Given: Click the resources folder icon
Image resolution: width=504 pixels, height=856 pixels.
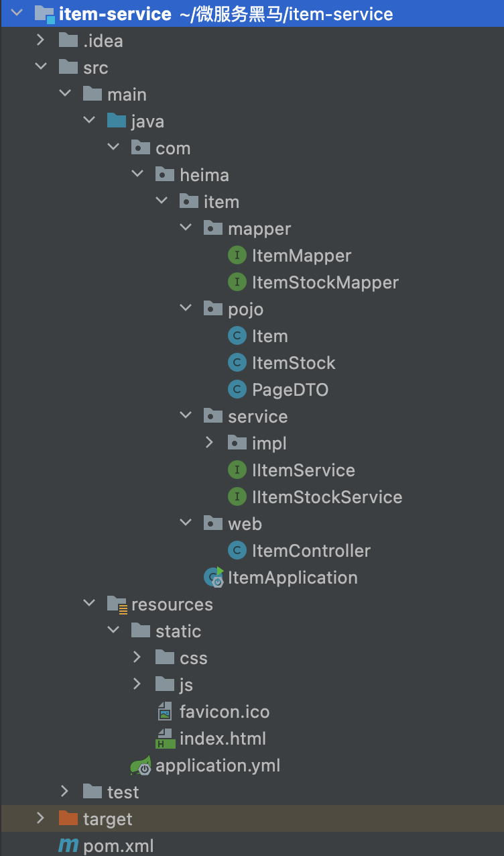Looking at the screenshot, I should coord(117,604).
